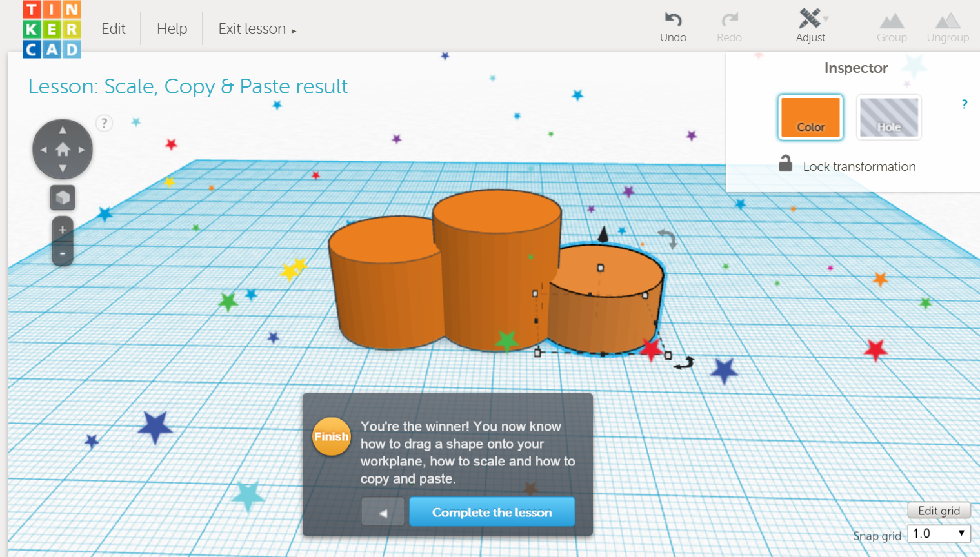This screenshot has height=557, width=980.
Task: Zoom out with minus button
Action: tap(63, 254)
